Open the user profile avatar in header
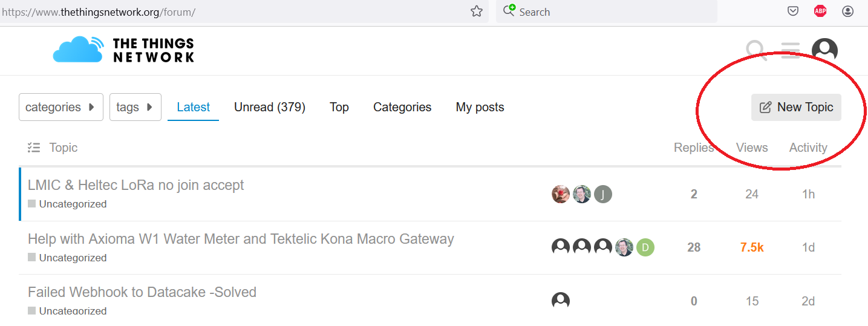The height and width of the screenshot is (326, 868). (824, 51)
